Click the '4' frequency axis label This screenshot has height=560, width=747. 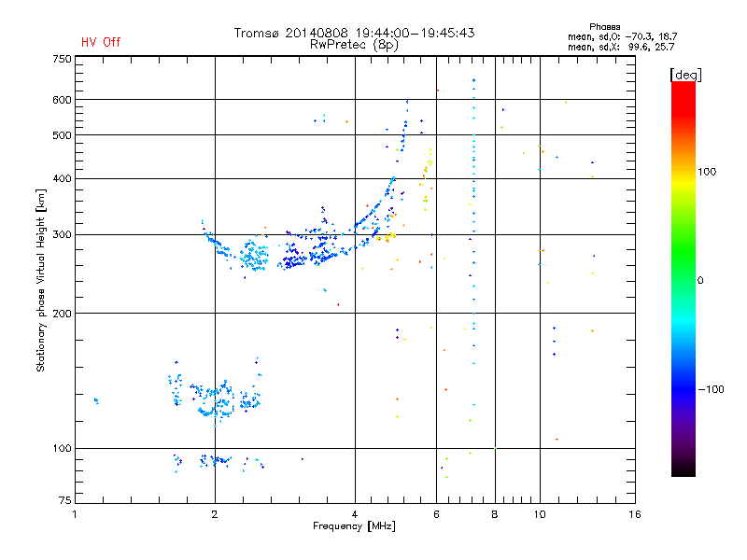click(355, 514)
